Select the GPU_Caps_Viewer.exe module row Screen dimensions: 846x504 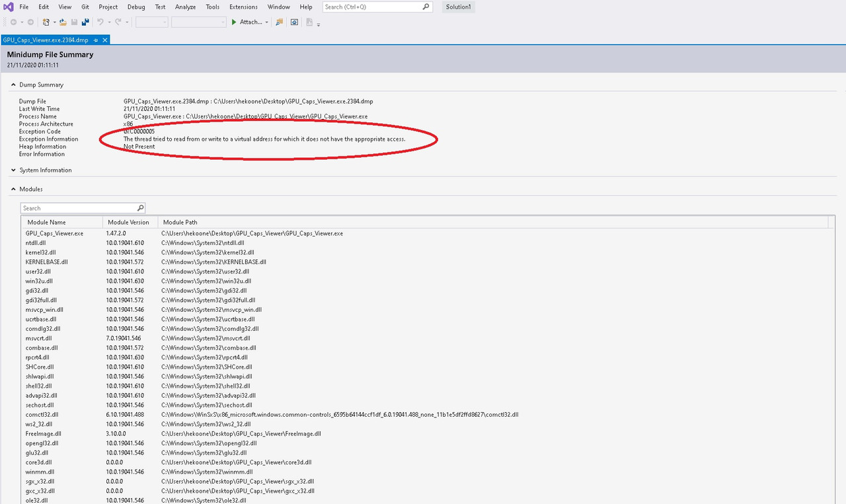coord(428,233)
